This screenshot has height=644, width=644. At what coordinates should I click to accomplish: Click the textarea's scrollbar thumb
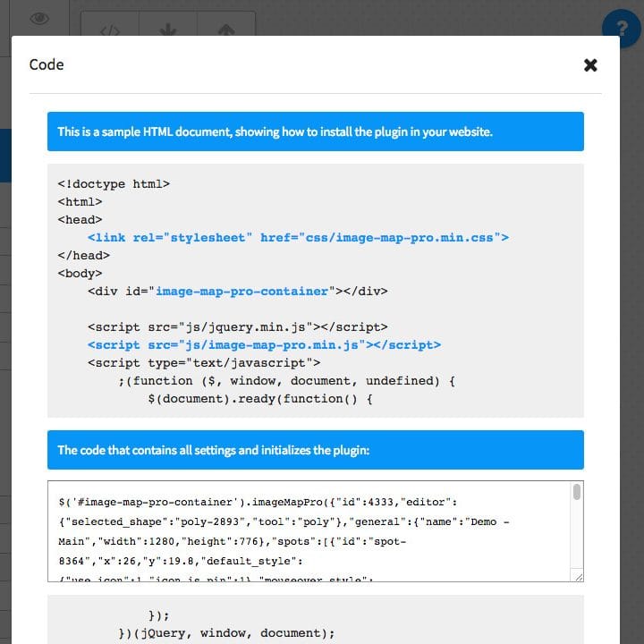(x=577, y=492)
